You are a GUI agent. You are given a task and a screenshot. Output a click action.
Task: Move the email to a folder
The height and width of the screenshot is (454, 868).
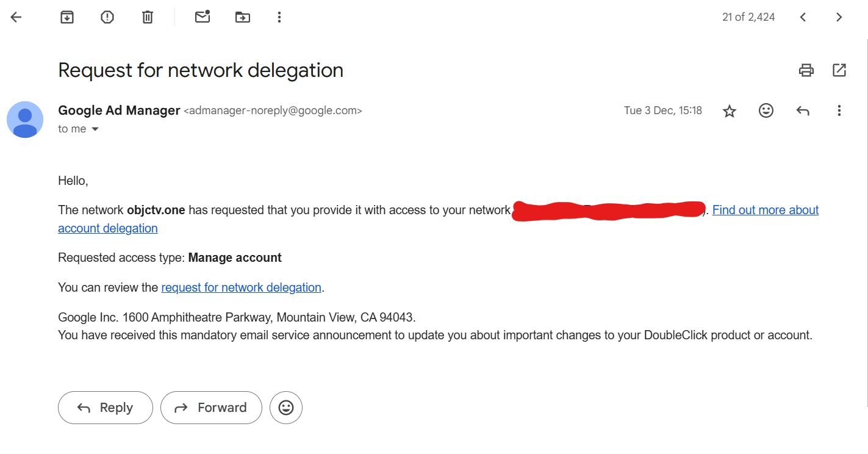click(x=242, y=17)
